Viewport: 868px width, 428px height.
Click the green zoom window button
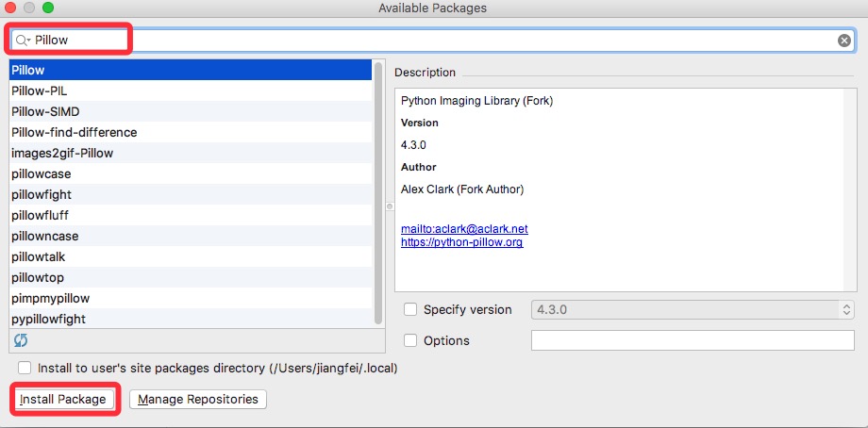[48, 8]
